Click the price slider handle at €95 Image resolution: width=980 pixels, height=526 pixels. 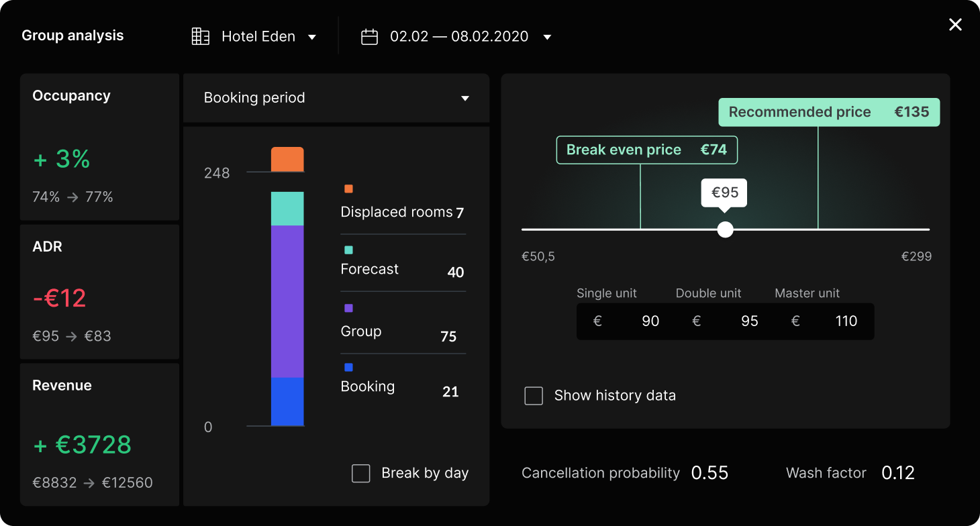(725, 229)
